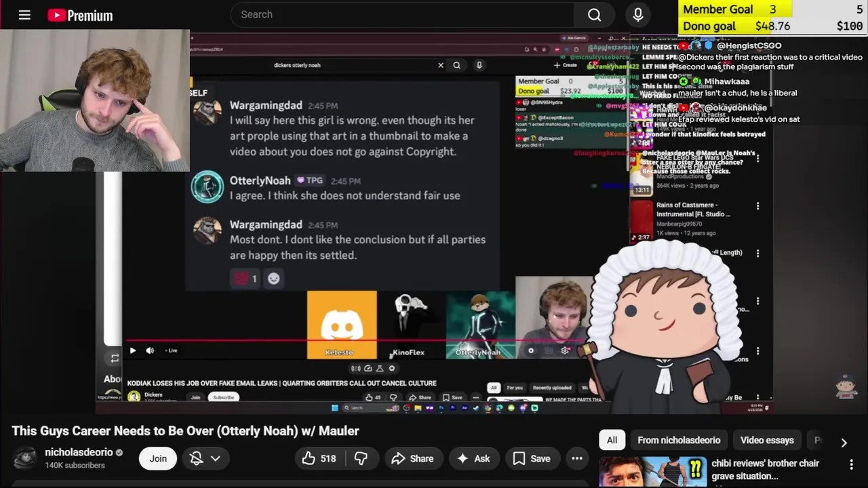Click the loop icon left of nested player
Screen dimensions: 868x488
coord(115,358)
